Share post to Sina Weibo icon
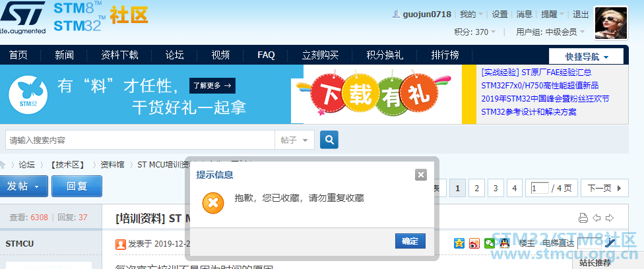The image size is (644, 269). pos(474,243)
